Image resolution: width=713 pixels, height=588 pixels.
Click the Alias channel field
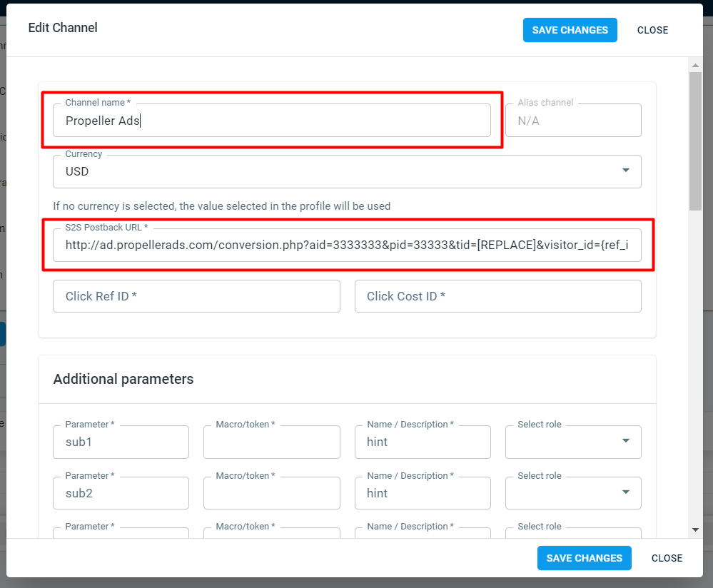click(573, 121)
